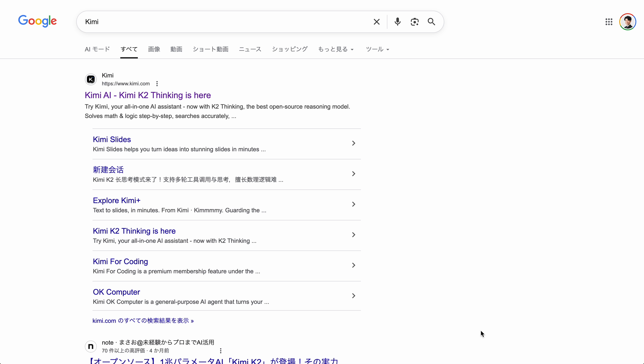Click the Kimi site favicon
Viewport: 644px width, 364px height.
(x=91, y=79)
